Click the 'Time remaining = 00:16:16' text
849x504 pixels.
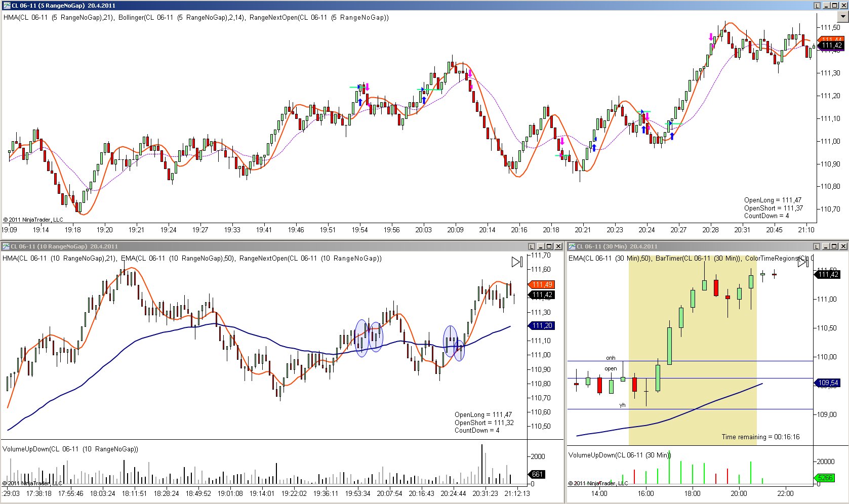[x=760, y=437]
